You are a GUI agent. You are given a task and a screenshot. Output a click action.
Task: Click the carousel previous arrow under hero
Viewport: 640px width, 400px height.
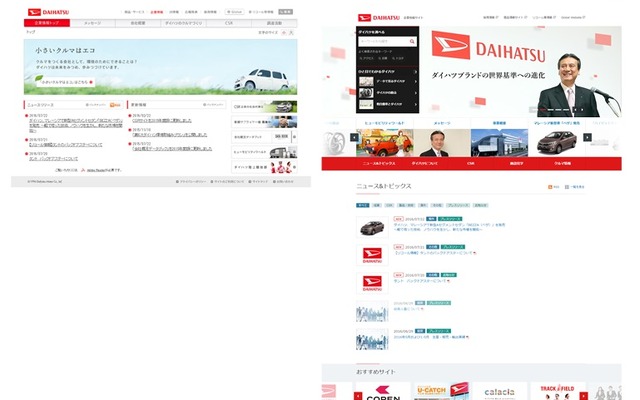[x=354, y=137]
